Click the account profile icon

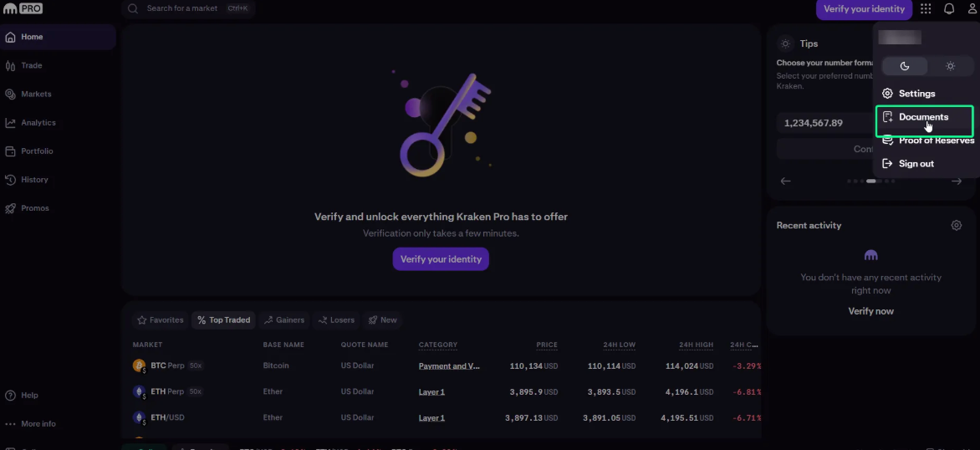[x=972, y=8]
